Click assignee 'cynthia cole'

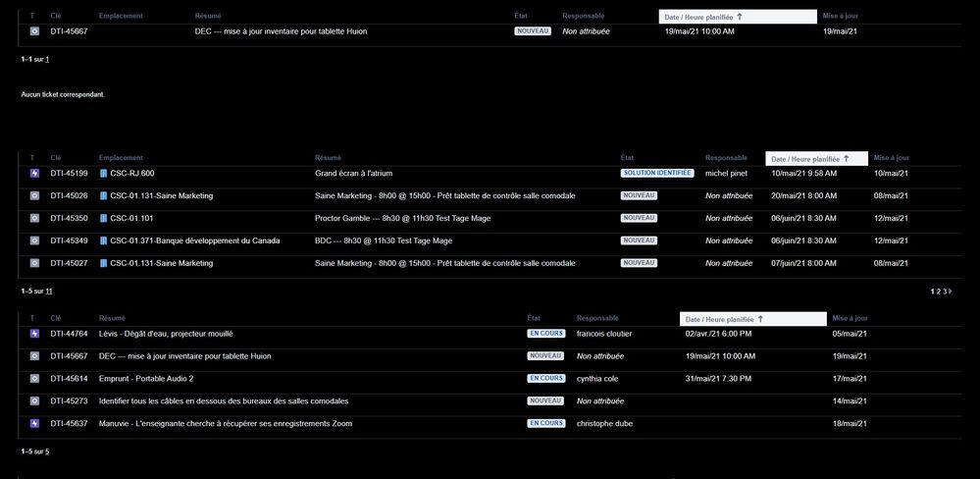click(x=597, y=379)
